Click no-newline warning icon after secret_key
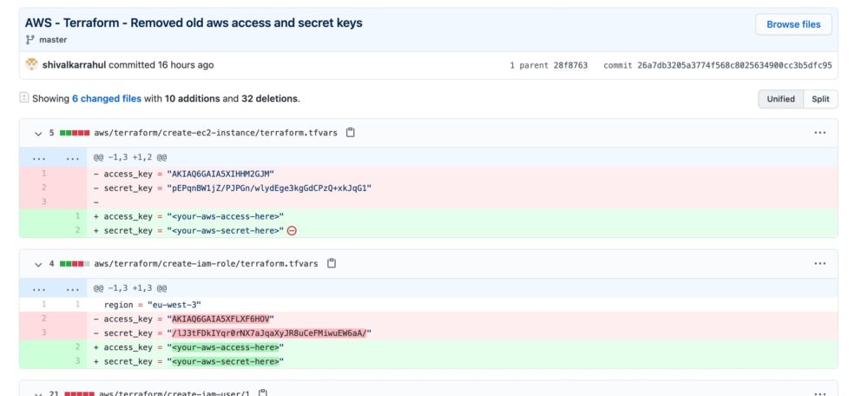 click(292, 230)
